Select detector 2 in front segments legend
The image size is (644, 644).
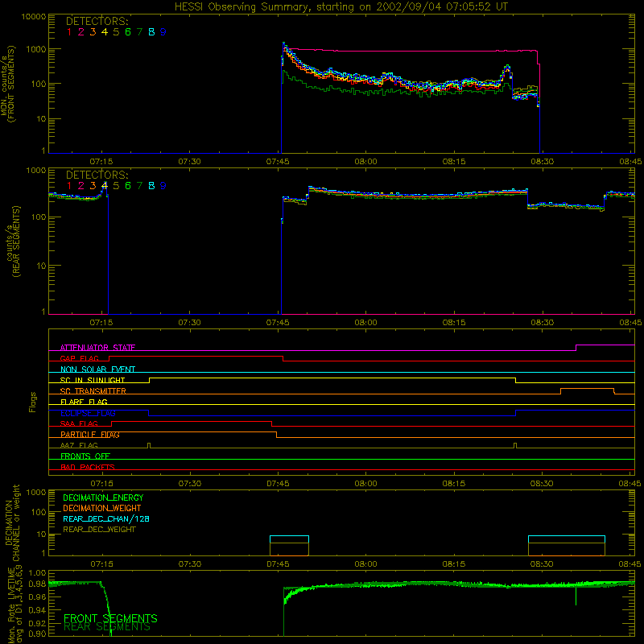click(x=81, y=32)
